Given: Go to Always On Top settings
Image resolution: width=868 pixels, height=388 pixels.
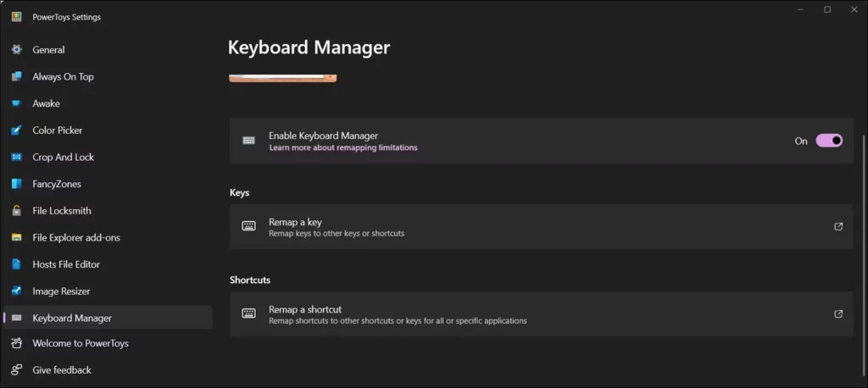Looking at the screenshot, I should click(x=108, y=76).
